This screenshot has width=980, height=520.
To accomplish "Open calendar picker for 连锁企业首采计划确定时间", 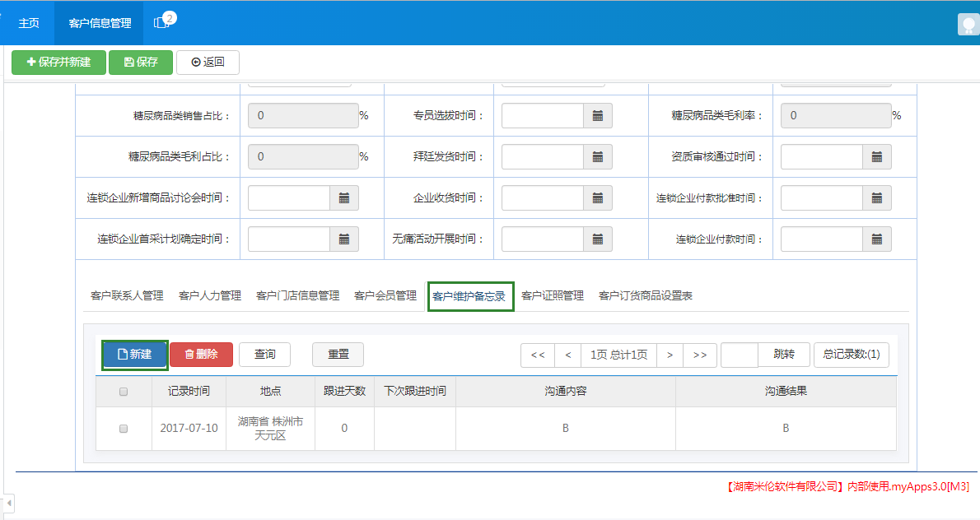I will coord(344,239).
